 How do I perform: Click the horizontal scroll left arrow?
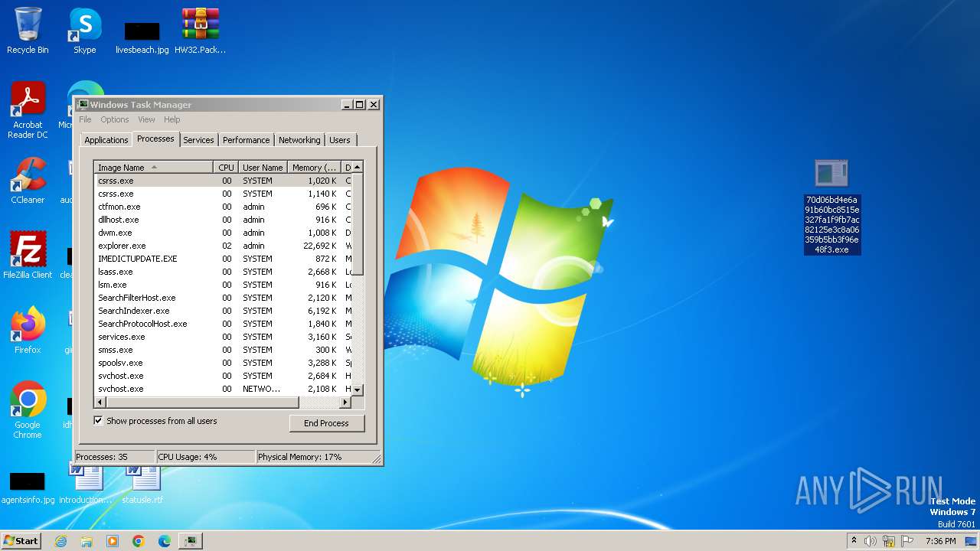click(100, 402)
